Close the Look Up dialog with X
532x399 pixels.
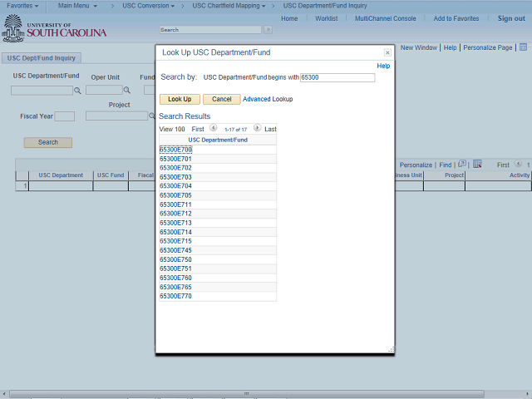point(387,52)
